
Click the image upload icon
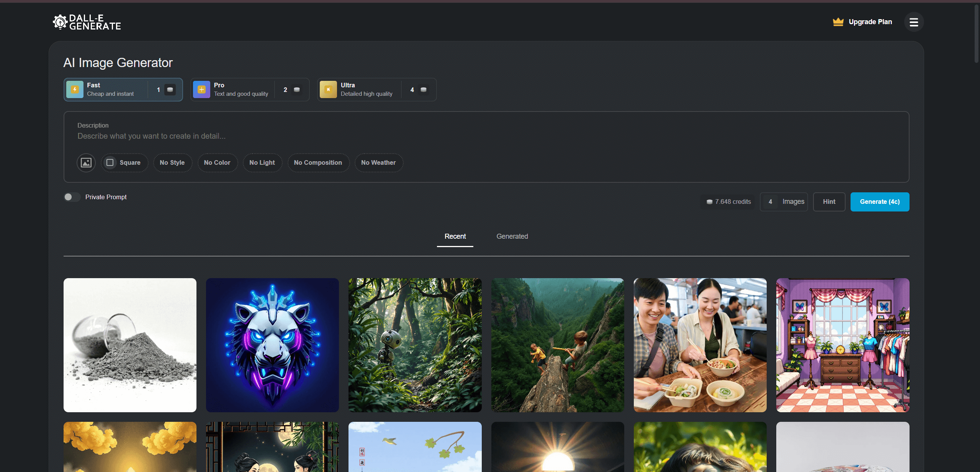pyautogui.click(x=86, y=163)
